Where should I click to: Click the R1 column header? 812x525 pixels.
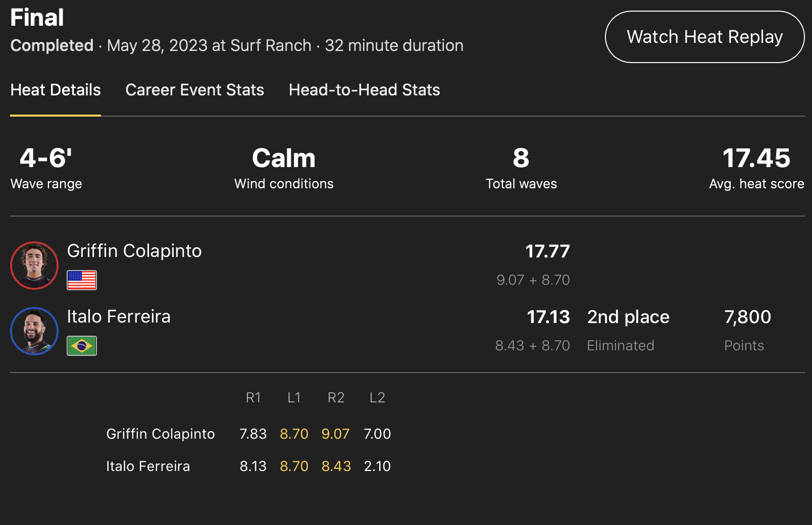tap(253, 398)
